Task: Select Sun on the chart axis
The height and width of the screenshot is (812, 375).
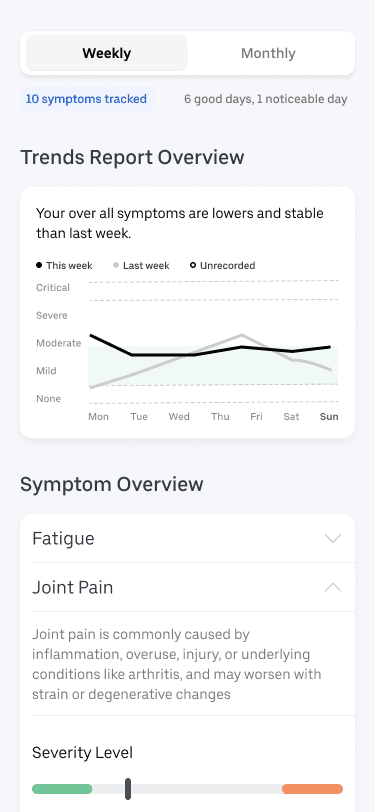Action: (329, 416)
